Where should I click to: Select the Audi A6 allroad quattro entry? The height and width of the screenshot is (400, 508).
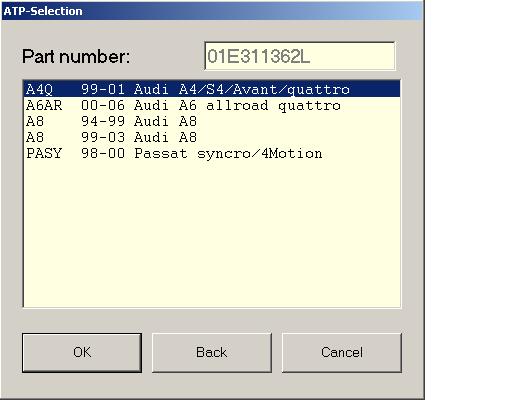[x=212, y=105]
